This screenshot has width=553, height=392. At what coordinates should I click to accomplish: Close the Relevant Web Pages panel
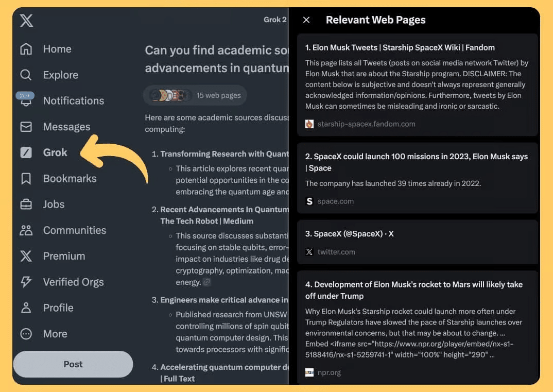306,20
